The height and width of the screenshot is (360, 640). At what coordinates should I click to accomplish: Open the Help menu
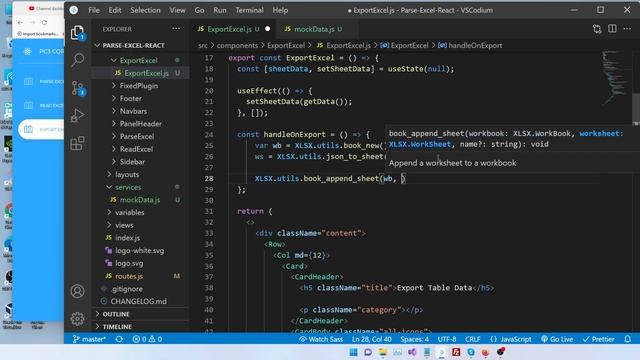pos(280,10)
